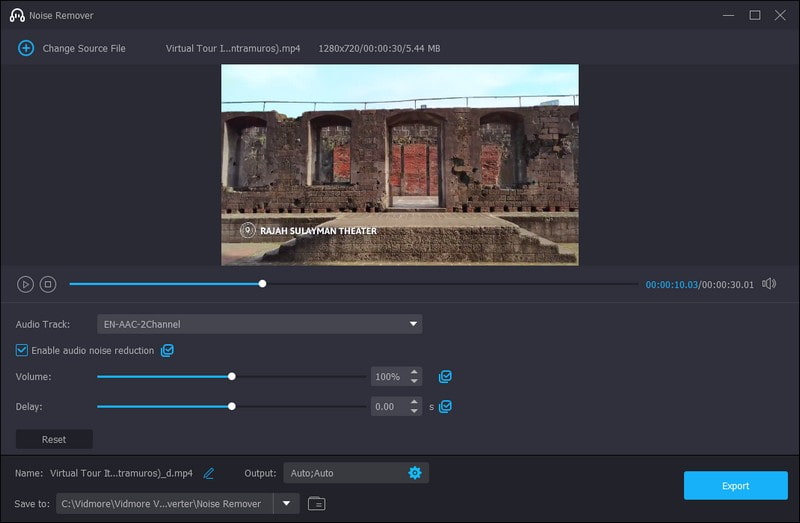Click the apply icon beside Delay
Screen dimensions: 800x523
(445, 407)
